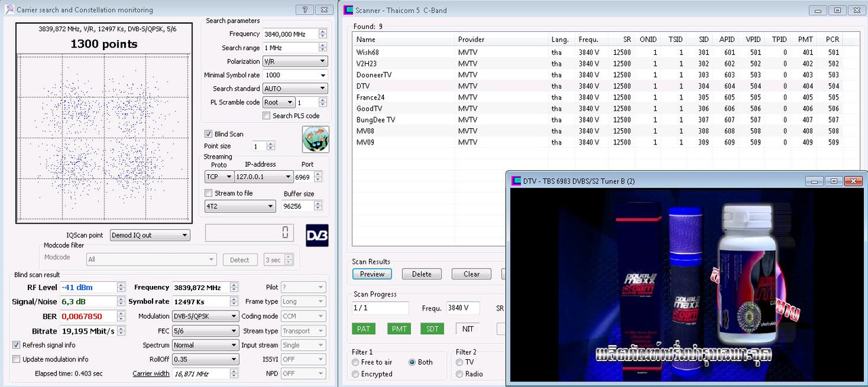The width and height of the screenshot is (868, 387).
Task: Open the Spectrum Normal dropdown
Action: click(x=205, y=345)
